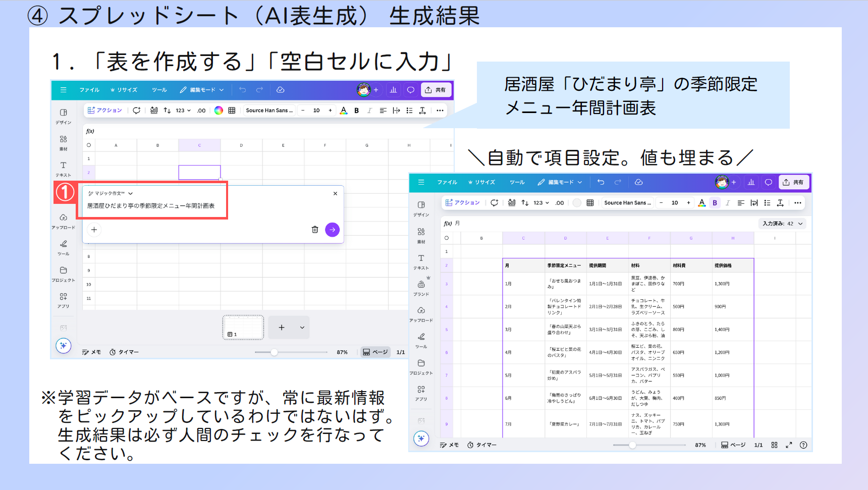Click the undo arrow in the right editor
868x490 pixels.
(601, 182)
